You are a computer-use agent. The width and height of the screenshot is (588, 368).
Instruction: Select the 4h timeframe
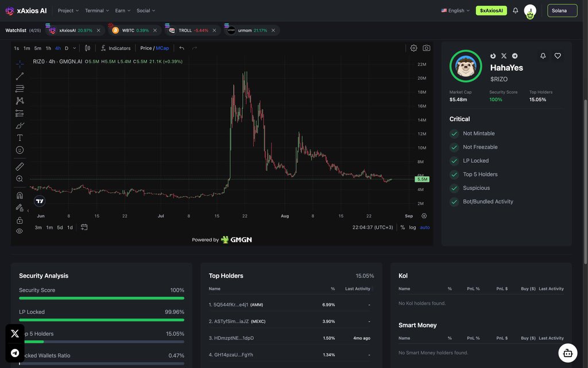coord(58,48)
